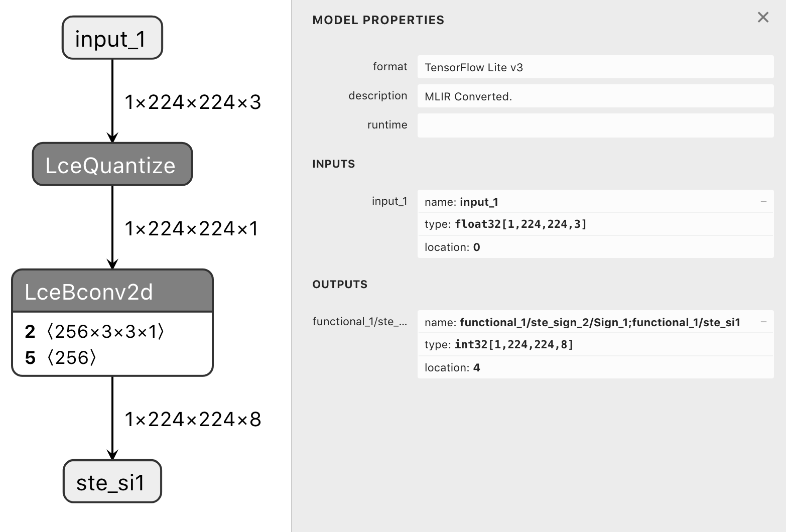Open weight tensor 2 〈256×3×3×1〉

[x=94, y=332]
